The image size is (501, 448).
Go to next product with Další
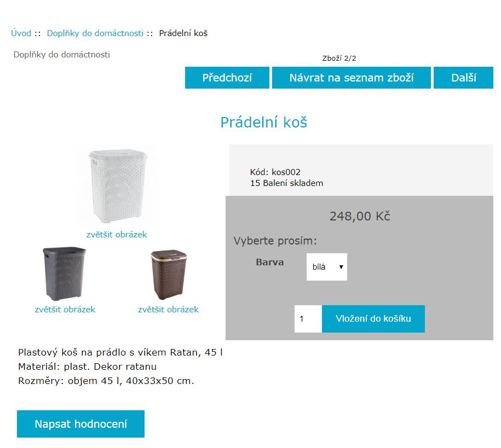click(463, 78)
